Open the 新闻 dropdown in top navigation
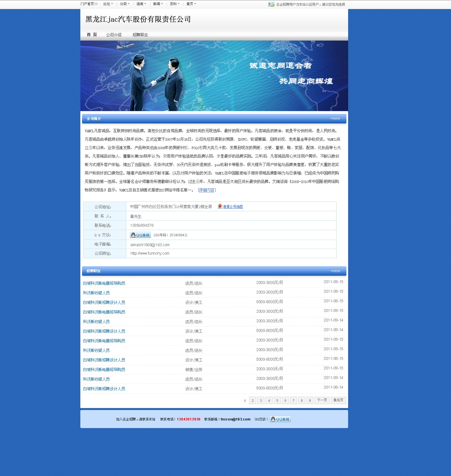 pos(158,4)
